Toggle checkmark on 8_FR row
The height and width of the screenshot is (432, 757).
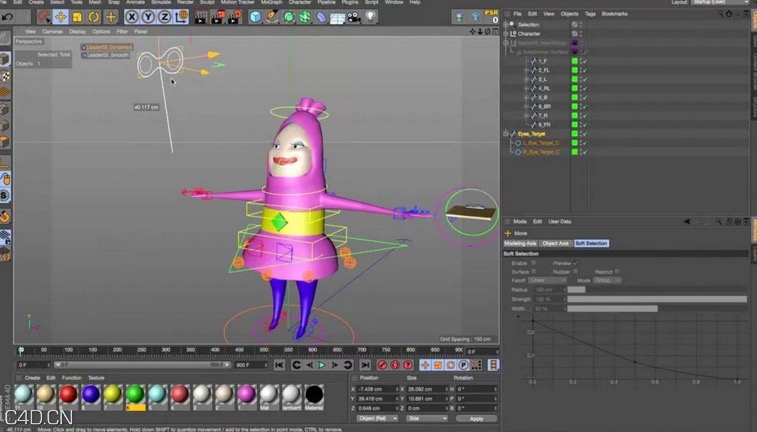tap(585, 125)
